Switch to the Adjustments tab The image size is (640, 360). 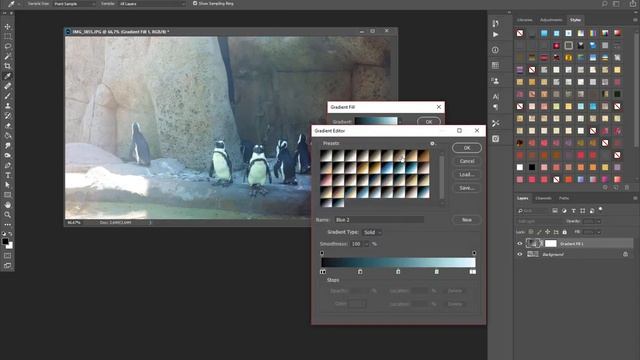pyautogui.click(x=551, y=20)
